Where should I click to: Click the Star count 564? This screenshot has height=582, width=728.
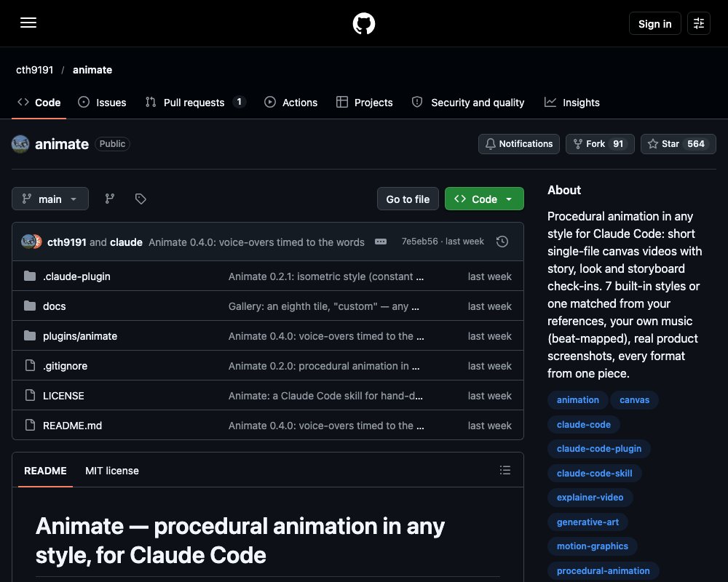tap(695, 144)
